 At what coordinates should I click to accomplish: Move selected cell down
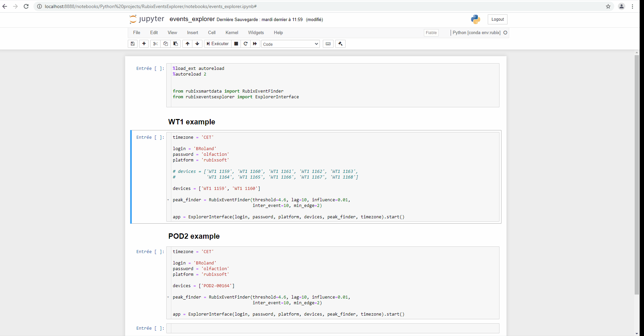click(197, 44)
